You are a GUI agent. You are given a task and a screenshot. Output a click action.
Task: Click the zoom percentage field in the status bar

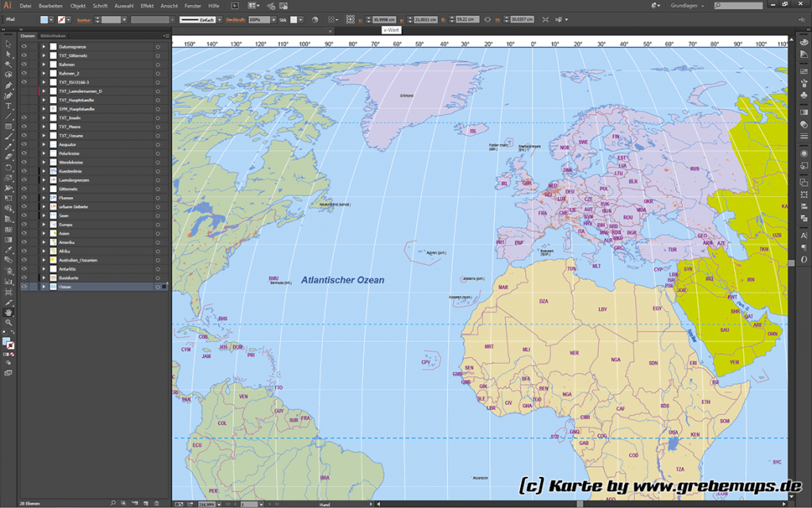click(208, 502)
